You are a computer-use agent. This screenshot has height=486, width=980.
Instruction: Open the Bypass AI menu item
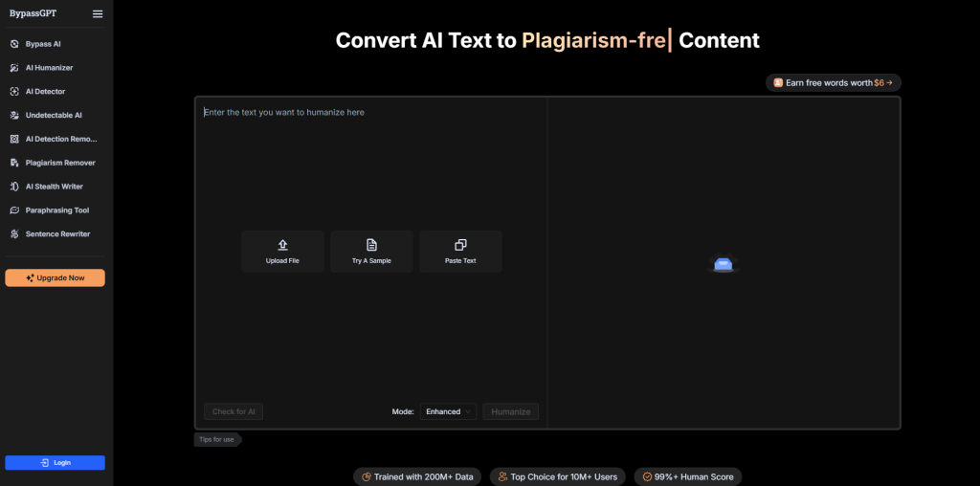click(56, 44)
